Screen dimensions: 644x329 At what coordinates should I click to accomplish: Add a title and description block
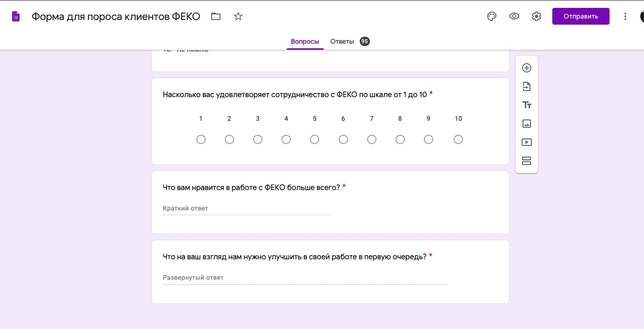(x=527, y=105)
